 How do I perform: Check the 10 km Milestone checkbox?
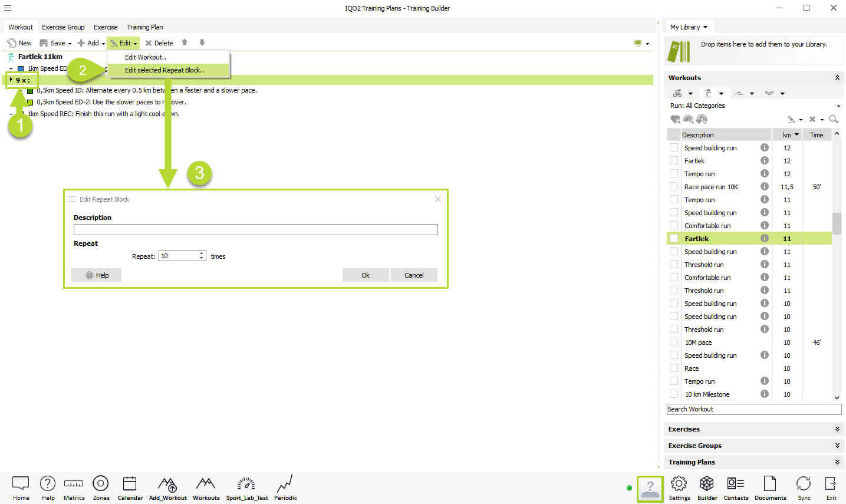coord(674,394)
